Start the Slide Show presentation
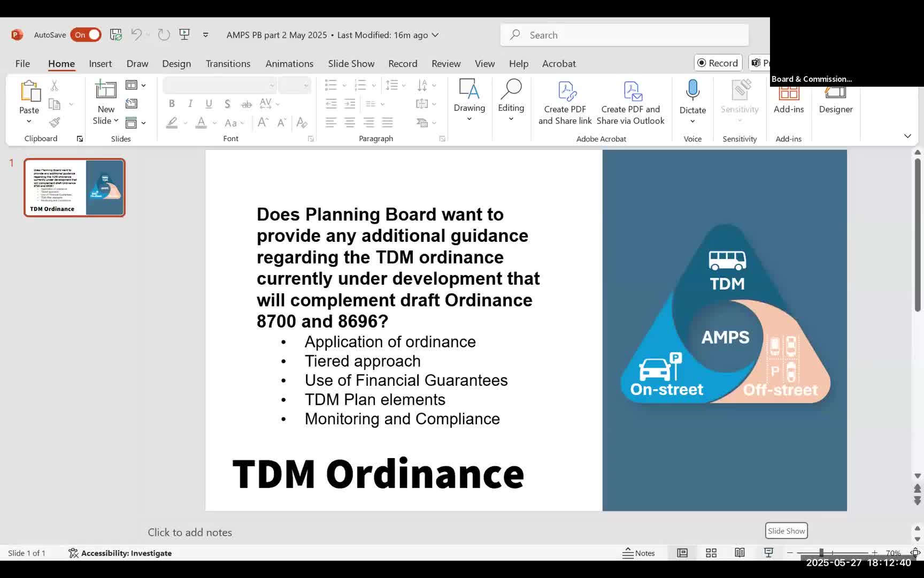Image resolution: width=924 pixels, height=578 pixels. coord(769,552)
